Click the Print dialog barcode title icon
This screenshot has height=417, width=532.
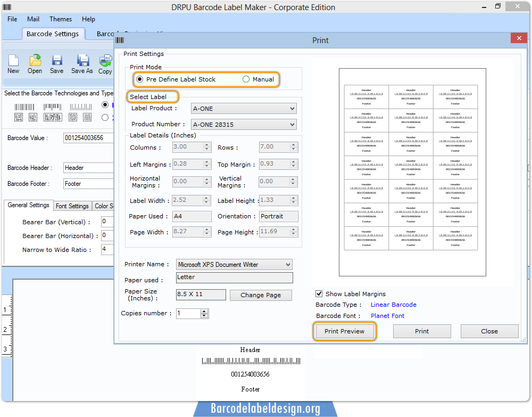(x=120, y=40)
